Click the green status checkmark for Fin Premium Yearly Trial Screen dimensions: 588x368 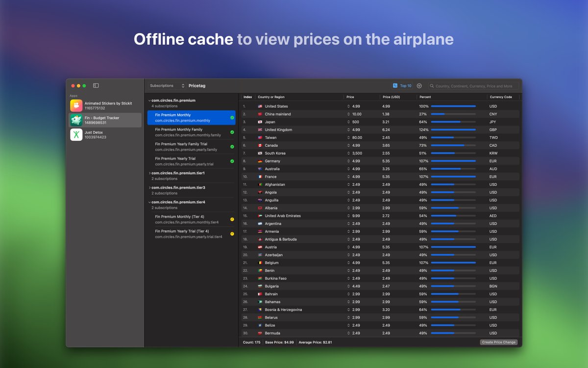point(232,161)
